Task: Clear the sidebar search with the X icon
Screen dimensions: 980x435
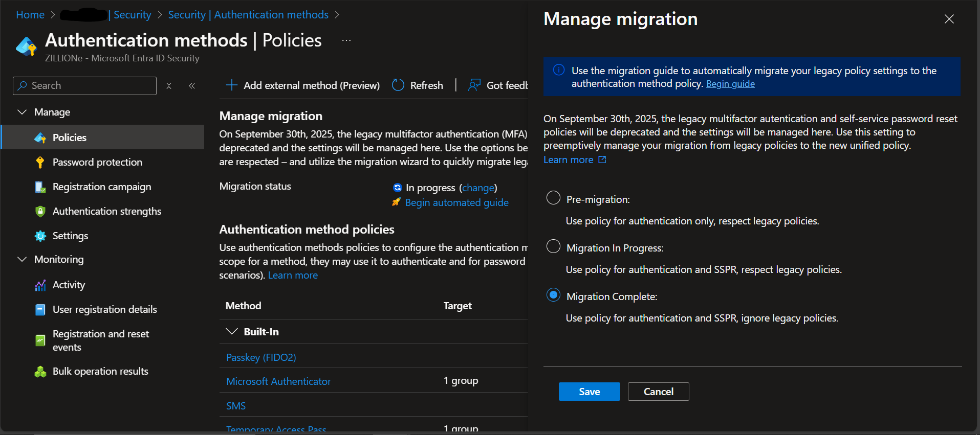Action: [169, 86]
